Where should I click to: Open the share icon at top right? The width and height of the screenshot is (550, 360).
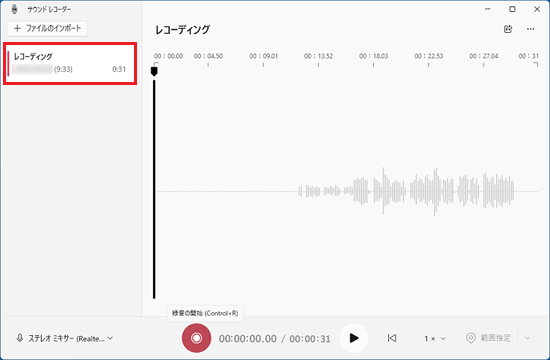(508, 29)
